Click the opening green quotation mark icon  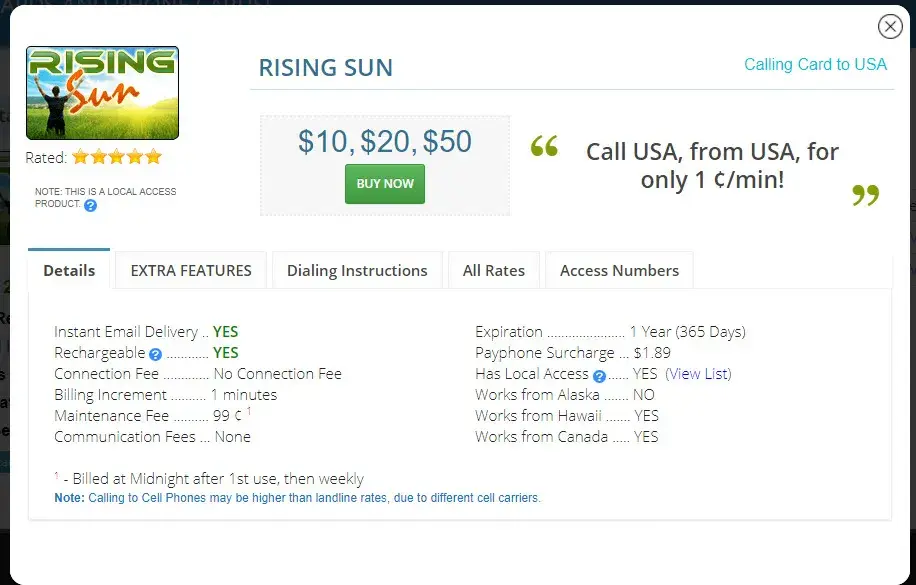[x=544, y=148]
